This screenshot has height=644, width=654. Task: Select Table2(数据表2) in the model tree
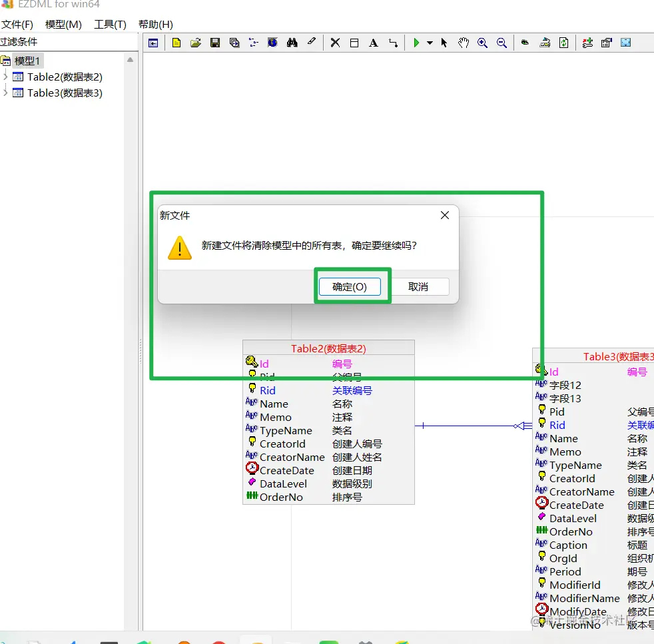65,77
